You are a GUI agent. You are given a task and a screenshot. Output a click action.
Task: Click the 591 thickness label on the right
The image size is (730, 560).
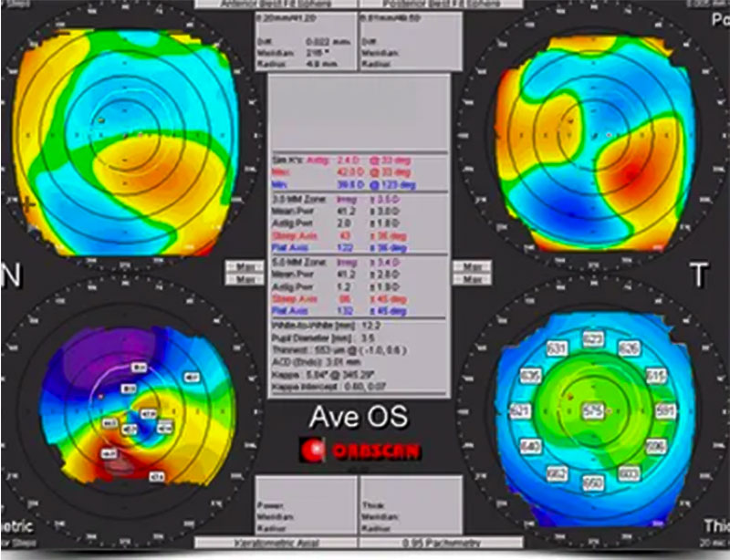tap(663, 411)
